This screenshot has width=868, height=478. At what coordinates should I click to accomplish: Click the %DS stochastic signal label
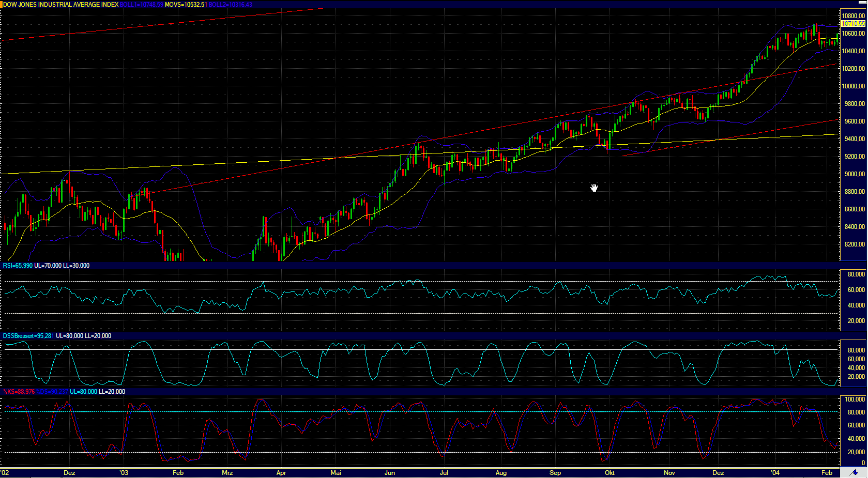point(52,392)
